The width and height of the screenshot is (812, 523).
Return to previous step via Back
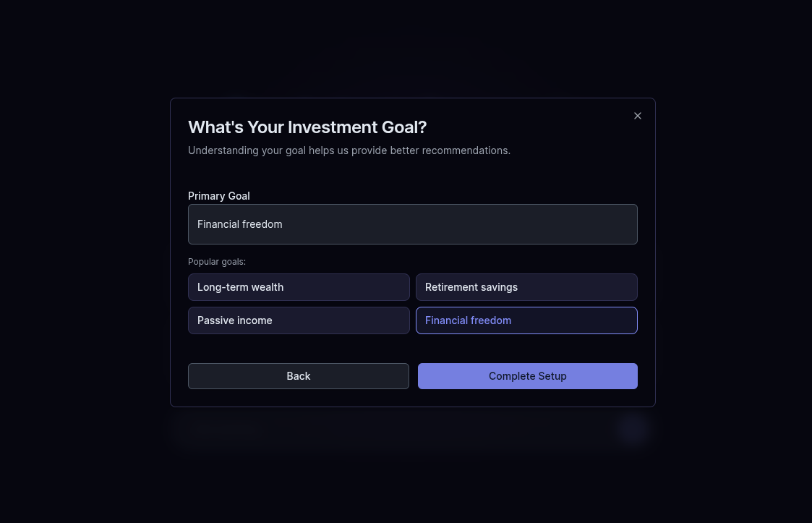pos(298,376)
